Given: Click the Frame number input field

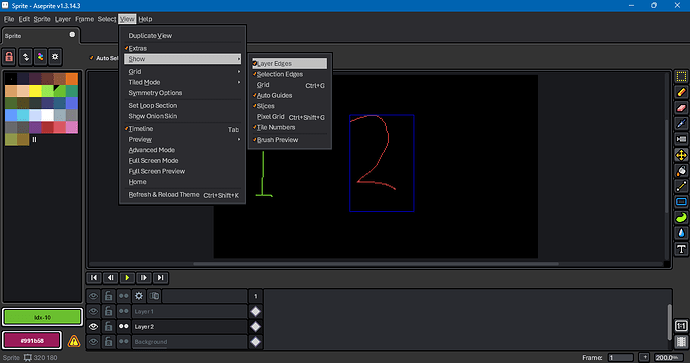Looking at the screenshot, I should click(x=620, y=358).
